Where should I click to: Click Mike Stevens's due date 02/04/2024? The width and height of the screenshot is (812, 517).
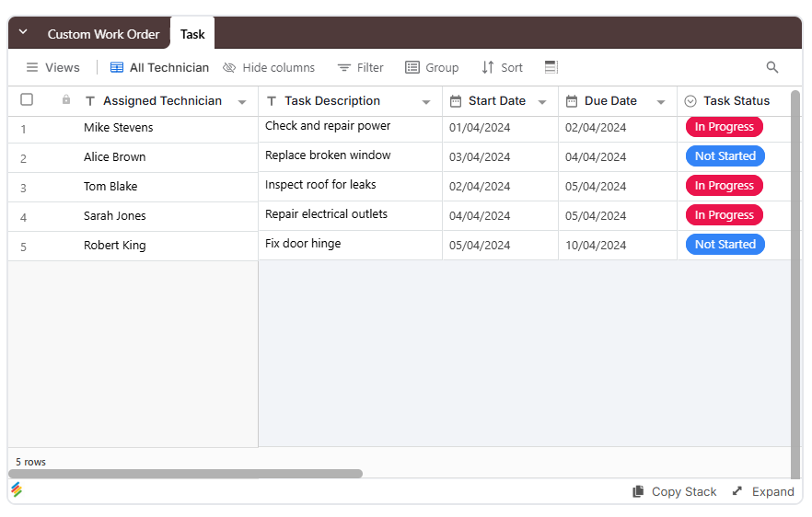(x=618, y=129)
